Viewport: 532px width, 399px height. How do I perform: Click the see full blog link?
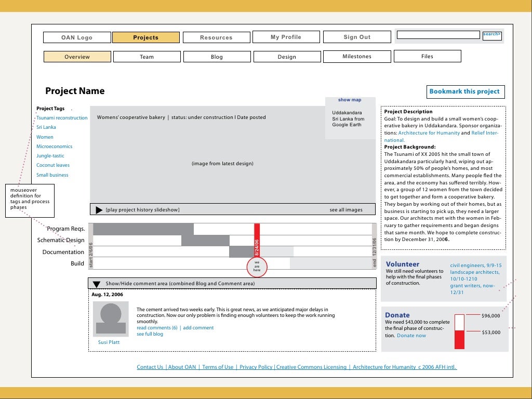[150, 334]
